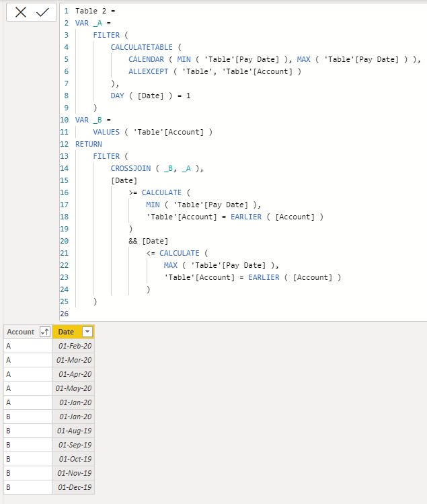427x504 pixels.
Task: Place cursor on 'Table 2 =' formula line
Action: 95,11
